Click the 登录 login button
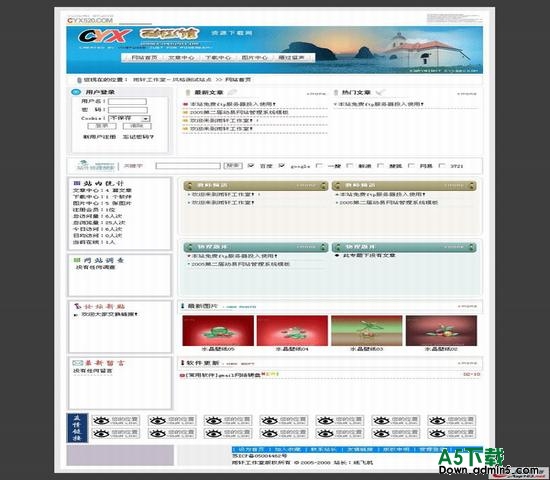 [x=102, y=126]
